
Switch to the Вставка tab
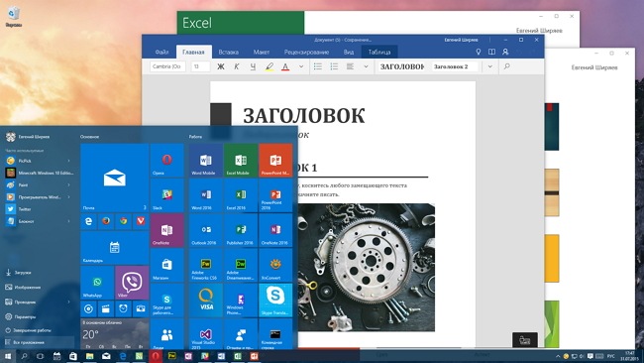pos(228,53)
